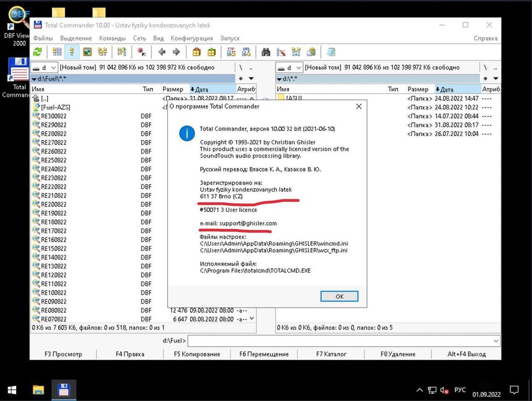The image size is (532, 401).
Task: Switch to thumbnail view picture icon
Action: [87, 52]
